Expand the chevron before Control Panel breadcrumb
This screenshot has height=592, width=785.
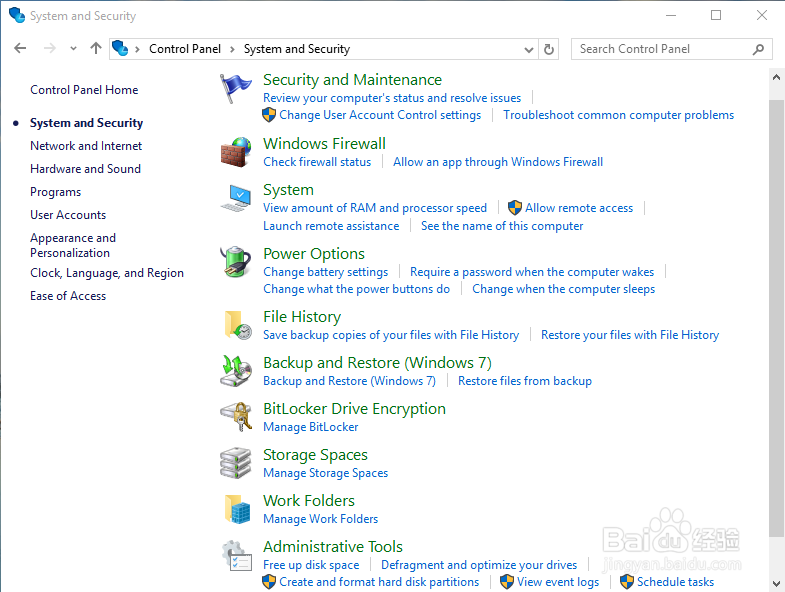(x=137, y=49)
